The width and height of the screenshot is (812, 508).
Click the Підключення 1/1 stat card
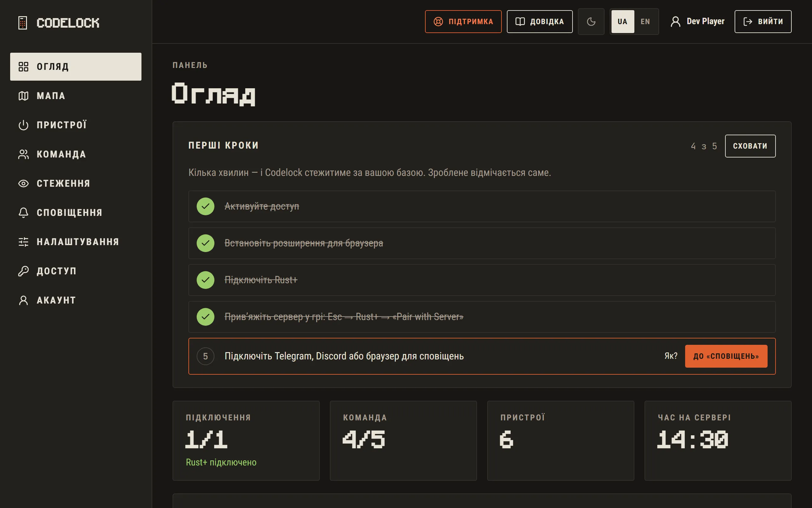coord(246,440)
